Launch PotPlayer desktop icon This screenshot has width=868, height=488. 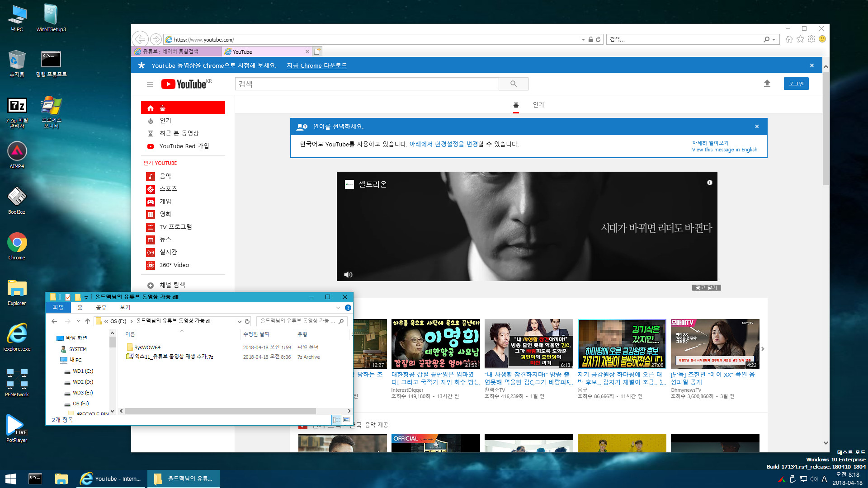click(17, 429)
